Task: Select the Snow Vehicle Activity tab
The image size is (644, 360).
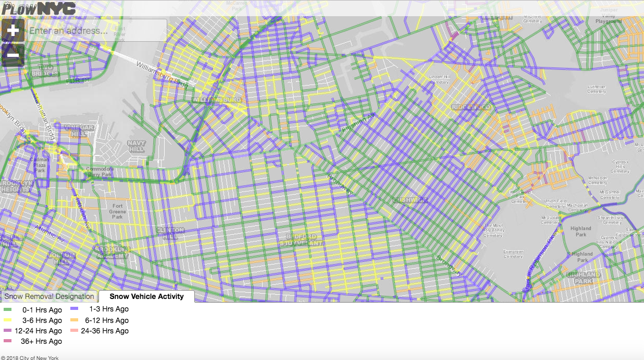Action: [x=146, y=296]
